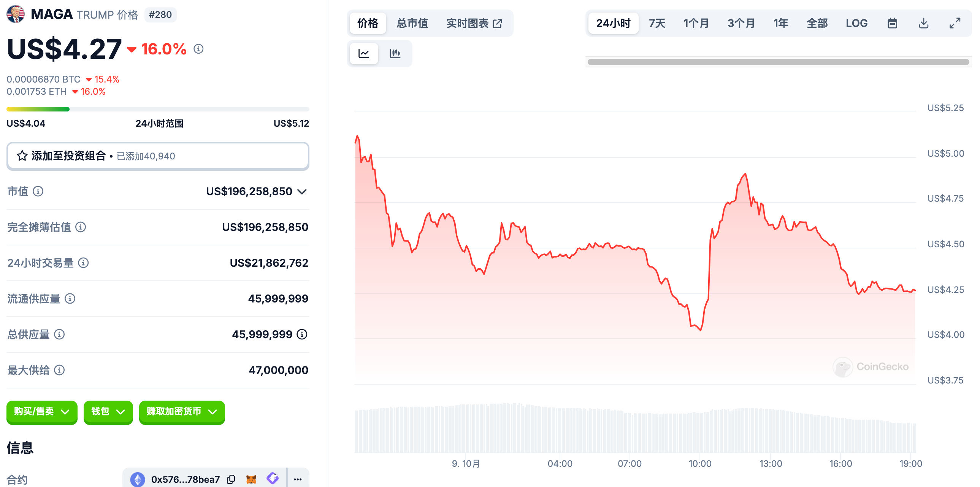980x487 pixels.
Task: Click the star to add to portfolio
Action: click(22, 156)
